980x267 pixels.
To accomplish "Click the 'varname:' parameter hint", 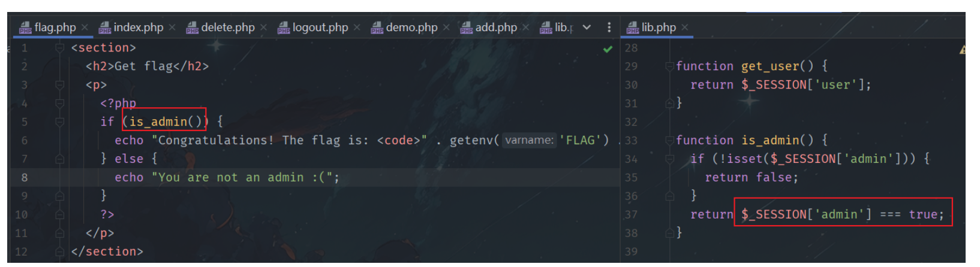I will pos(529,141).
